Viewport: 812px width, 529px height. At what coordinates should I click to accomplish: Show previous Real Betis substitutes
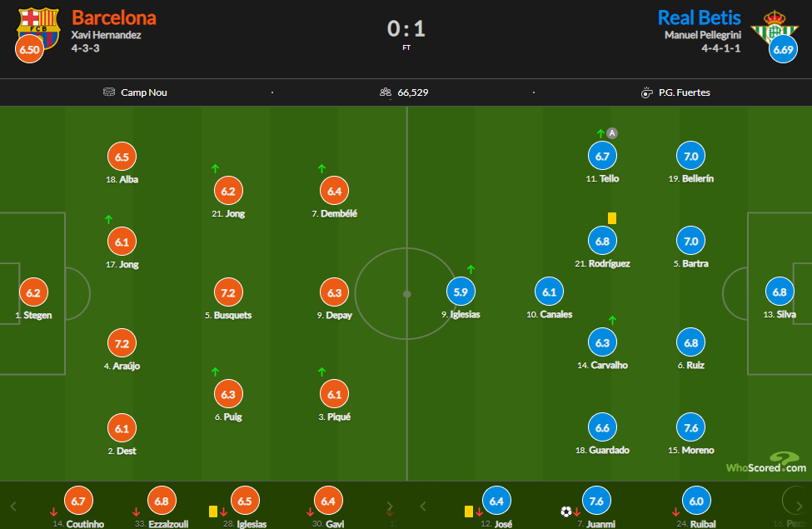pyautogui.click(x=422, y=507)
